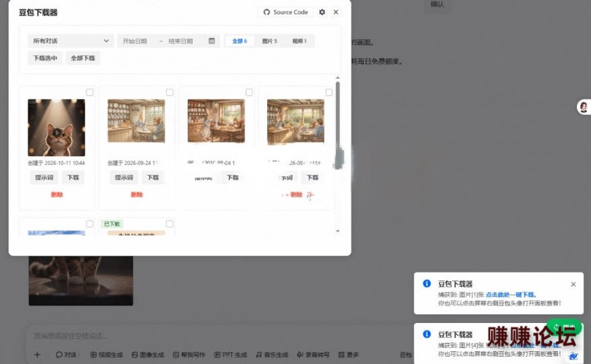Show 提示词 for the 2026-09-24 second card
Image resolution: width=591 pixels, height=364 pixels.
pos(124,177)
